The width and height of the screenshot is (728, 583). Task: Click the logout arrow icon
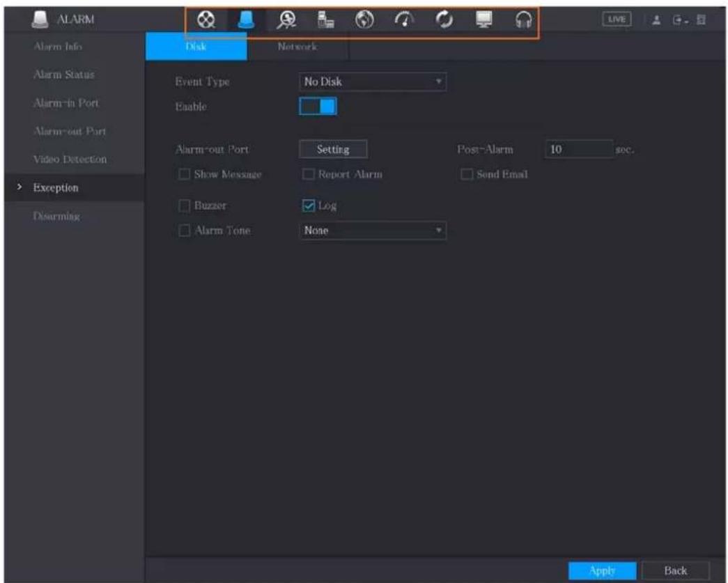(x=679, y=20)
